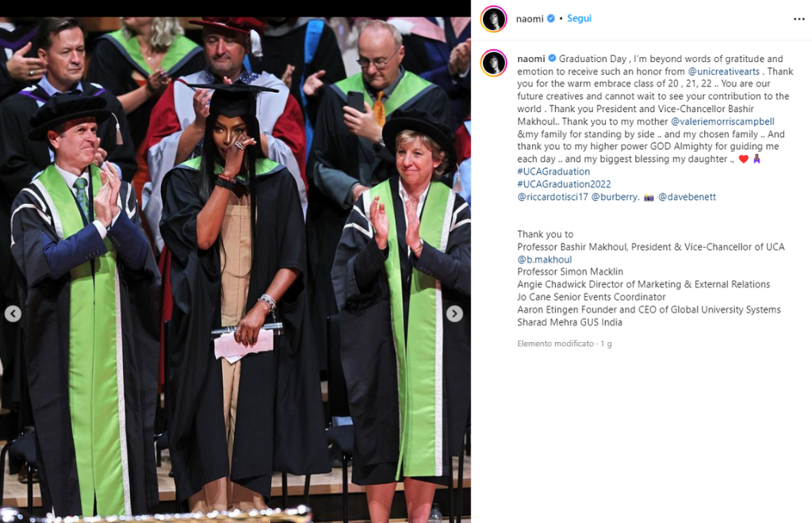Click the '1 g' post timestamp
Viewport: 812px width, 523px height.
pyautogui.click(x=606, y=344)
